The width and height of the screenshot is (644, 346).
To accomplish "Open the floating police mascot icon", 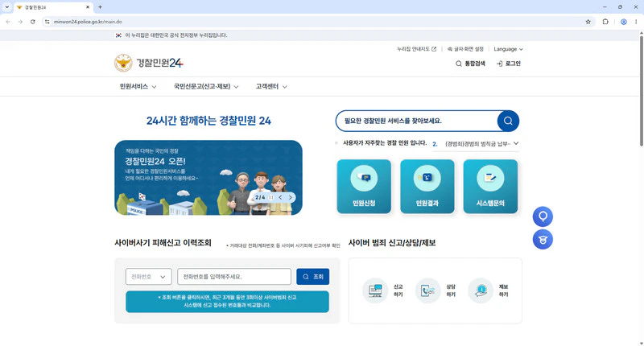I will click(x=543, y=239).
